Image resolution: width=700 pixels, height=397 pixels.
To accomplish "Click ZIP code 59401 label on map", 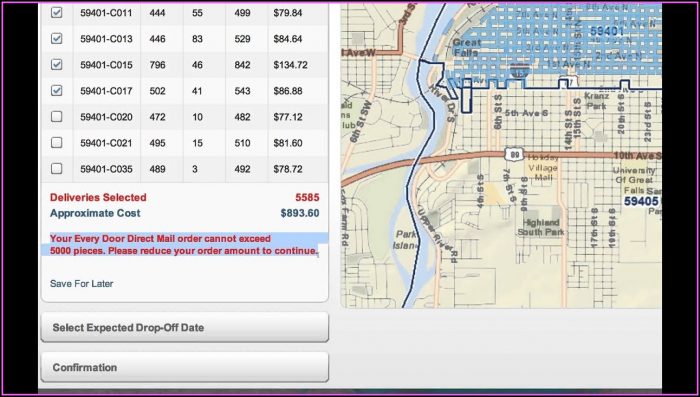I will coord(606,31).
